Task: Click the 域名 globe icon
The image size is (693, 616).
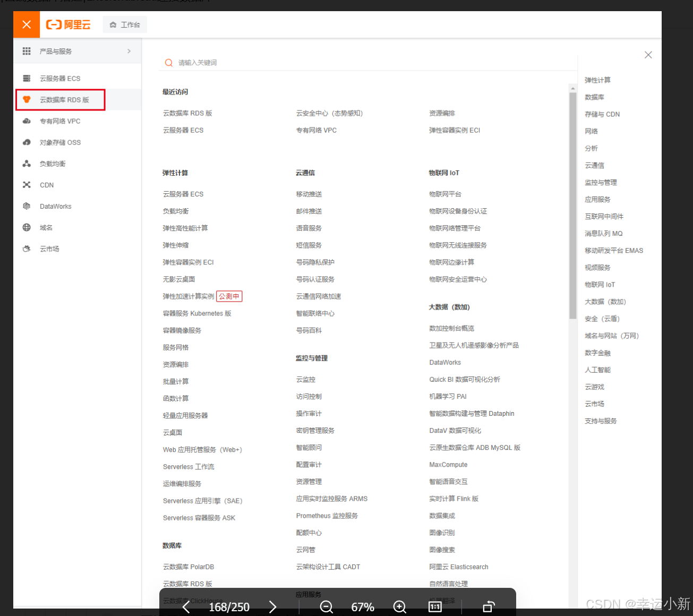Action: tap(27, 227)
